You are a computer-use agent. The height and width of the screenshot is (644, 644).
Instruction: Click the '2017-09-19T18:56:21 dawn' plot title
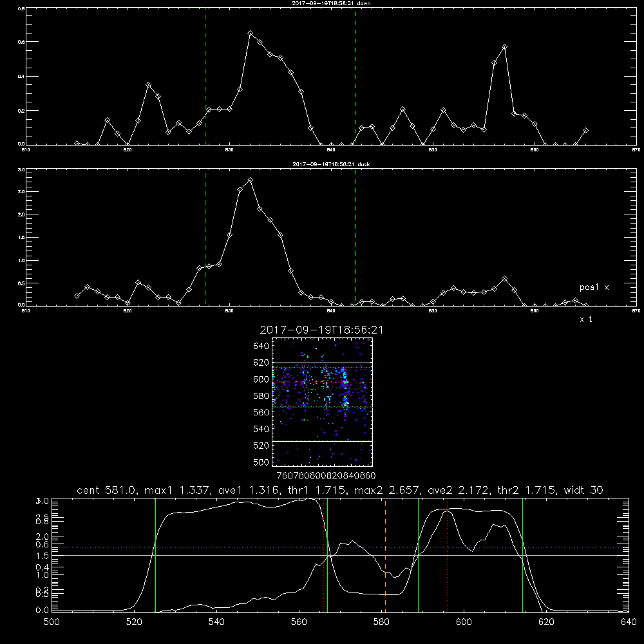(331, 3)
